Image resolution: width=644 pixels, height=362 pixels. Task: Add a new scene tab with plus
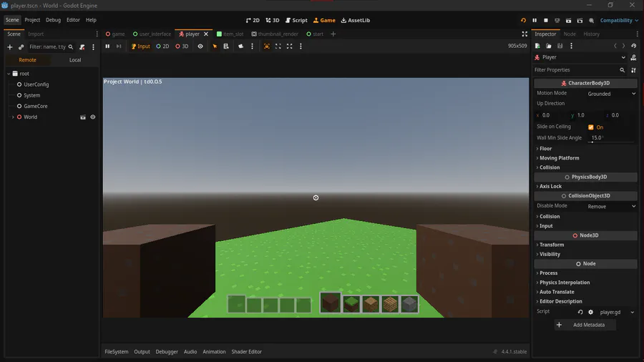click(x=333, y=34)
